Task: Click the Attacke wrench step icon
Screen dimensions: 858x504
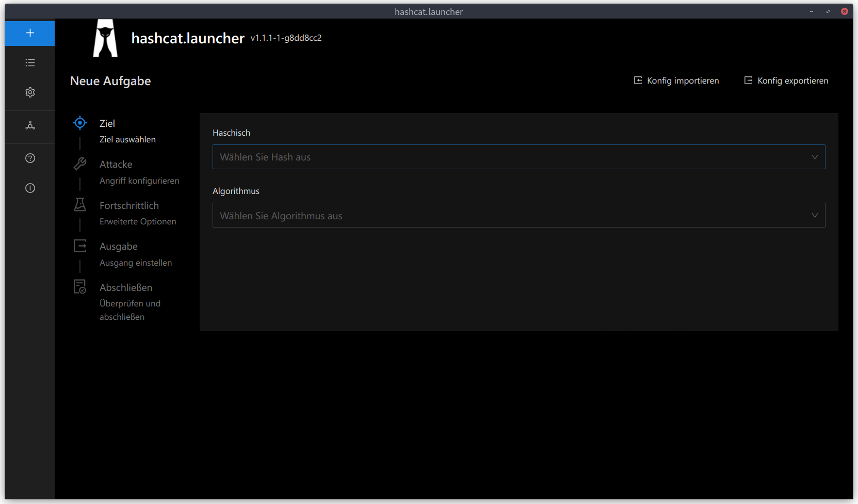Action: [x=80, y=164]
